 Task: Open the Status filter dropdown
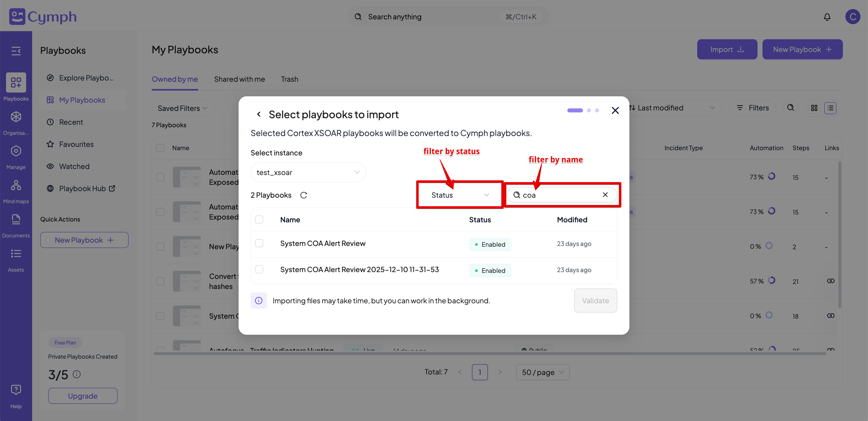click(460, 195)
